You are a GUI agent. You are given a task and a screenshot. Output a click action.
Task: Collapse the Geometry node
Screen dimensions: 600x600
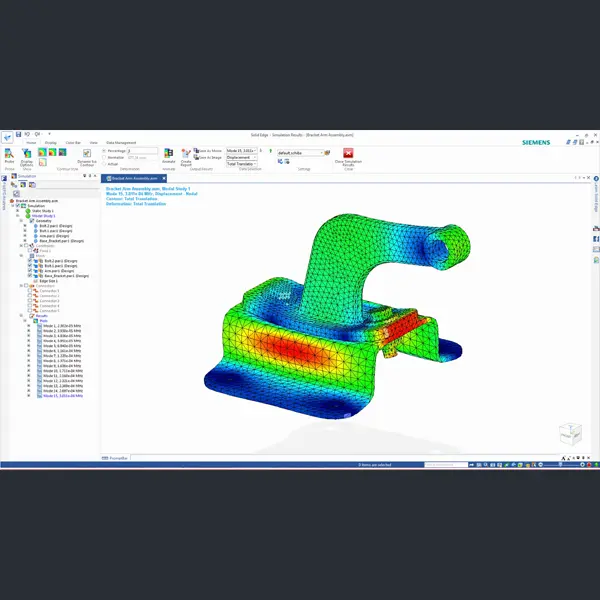21,221
